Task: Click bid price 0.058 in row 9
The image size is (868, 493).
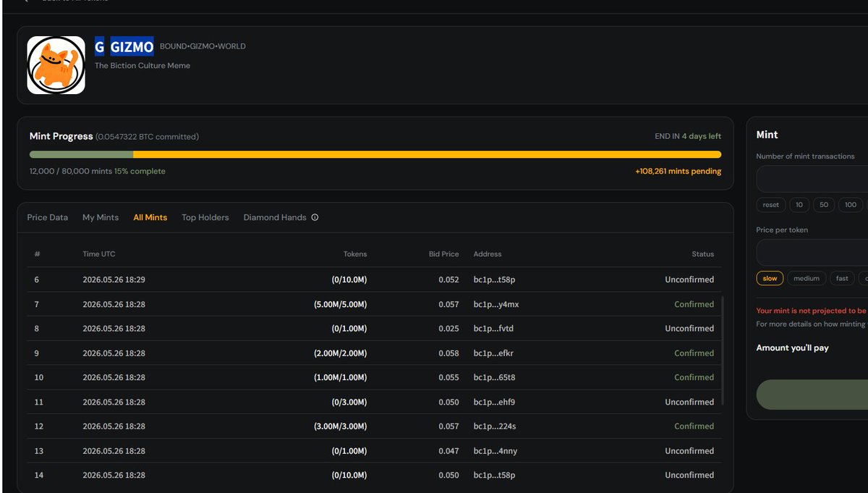Action: [x=448, y=353]
